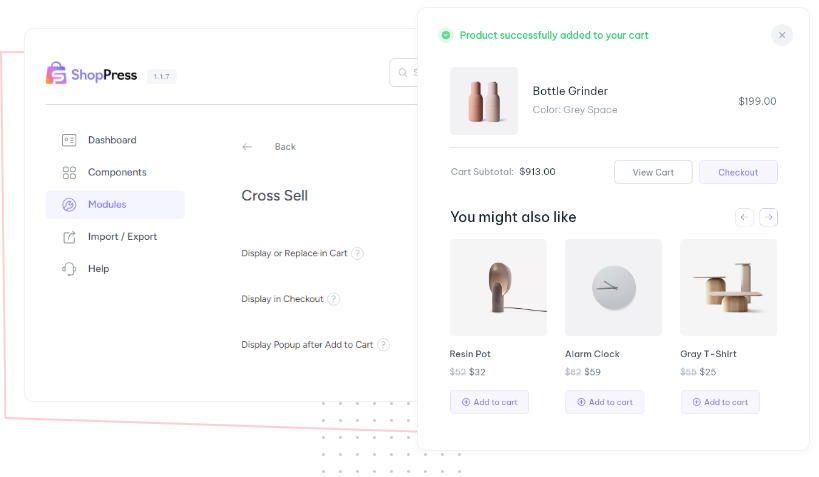
Task: Click the Modules icon in sidebar
Action: 69,205
